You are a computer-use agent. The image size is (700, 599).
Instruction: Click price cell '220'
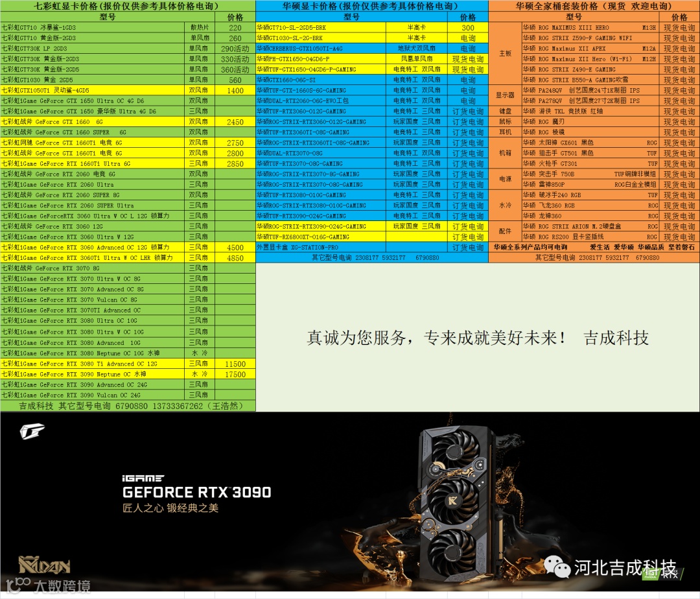tap(235, 27)
